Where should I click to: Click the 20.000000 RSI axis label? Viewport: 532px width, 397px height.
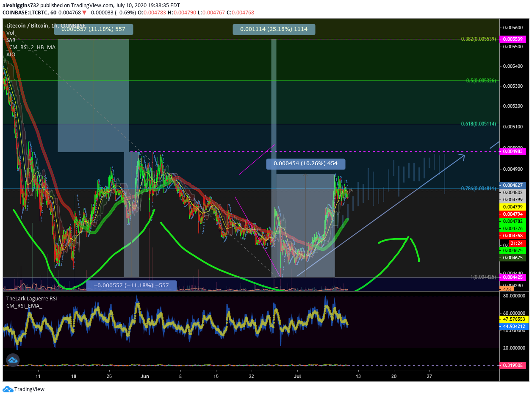coord(514,348)
